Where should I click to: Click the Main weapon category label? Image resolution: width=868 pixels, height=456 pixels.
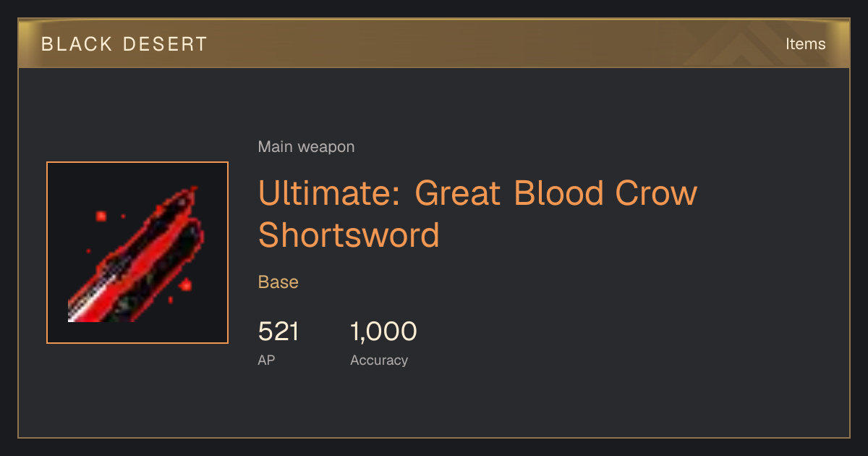[306, 147]
